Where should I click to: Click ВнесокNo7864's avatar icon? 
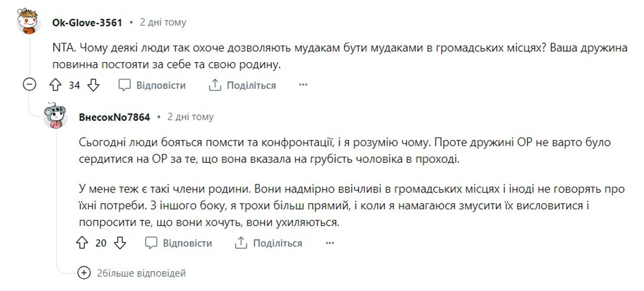click(x=55, y=116)
